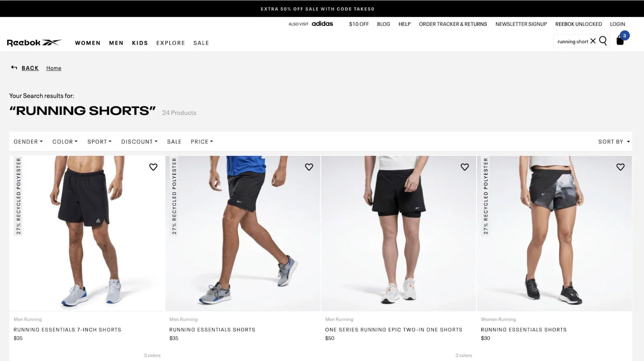Image resolution: width=644 pixels, height=361 pixels.
Task: Click heart icon on Women Running shorts
Action: coord(621,167)
